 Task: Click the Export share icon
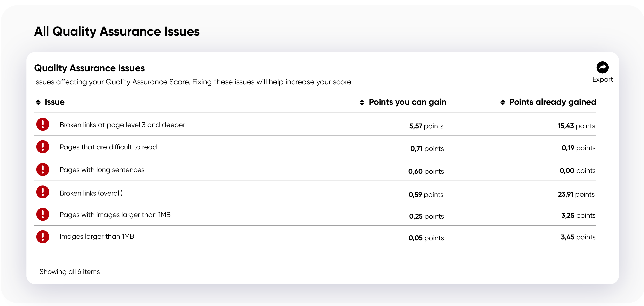603,68
